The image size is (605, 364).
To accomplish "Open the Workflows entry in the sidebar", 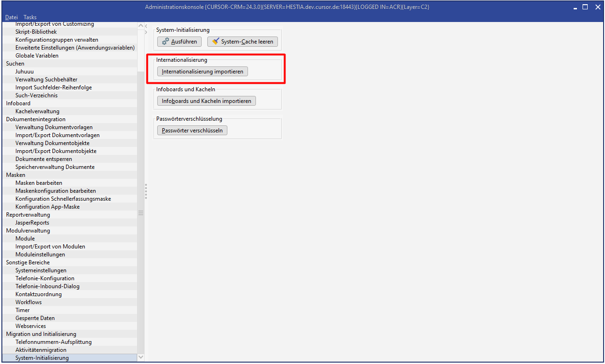I will pyautogui.click(x=29, y=302).
